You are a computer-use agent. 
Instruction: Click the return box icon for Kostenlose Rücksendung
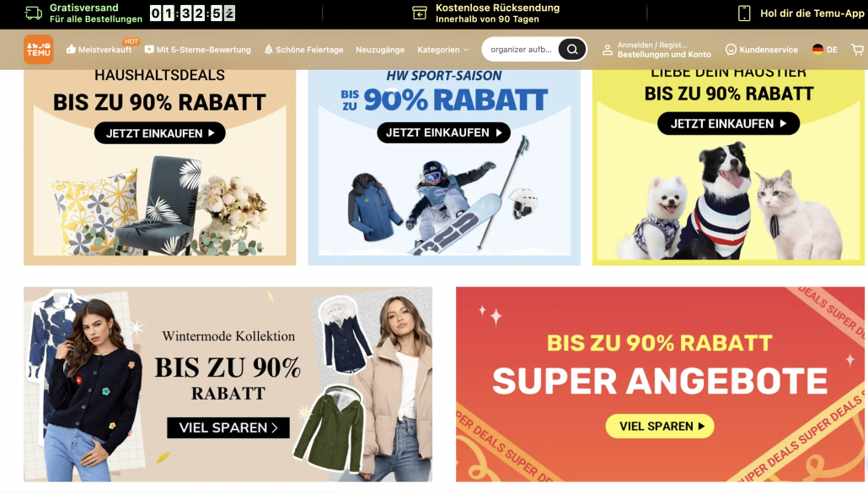pyautogui.click(x=420, y=13)
